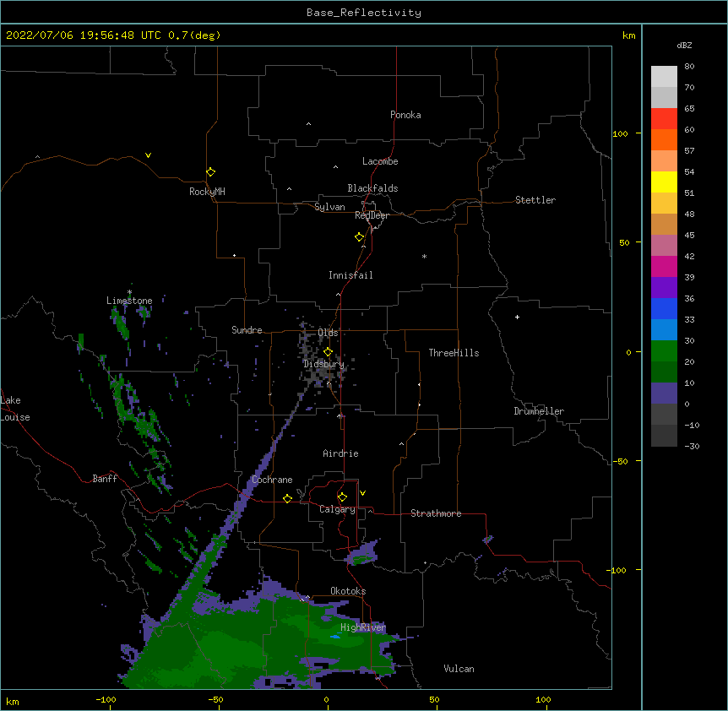Click the RockyMH label
This screenshot has width=728, height=711.
(207, 191)
